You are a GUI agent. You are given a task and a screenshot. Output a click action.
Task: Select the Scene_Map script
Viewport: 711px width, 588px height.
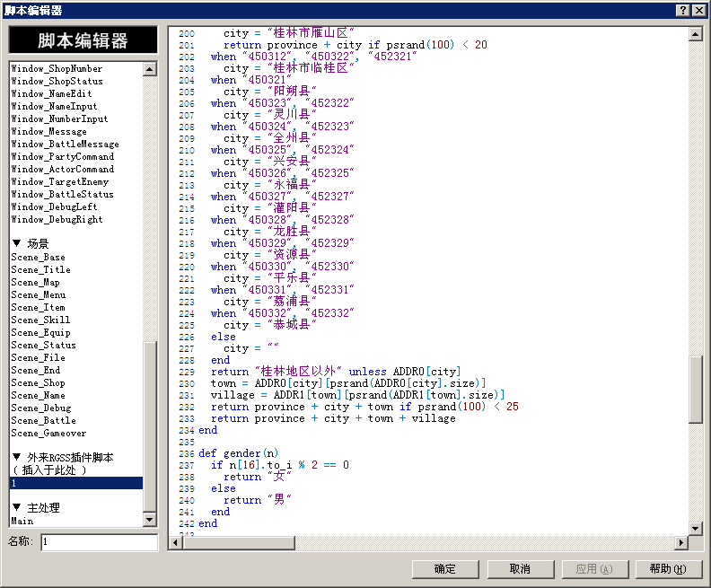pos(76,283)
